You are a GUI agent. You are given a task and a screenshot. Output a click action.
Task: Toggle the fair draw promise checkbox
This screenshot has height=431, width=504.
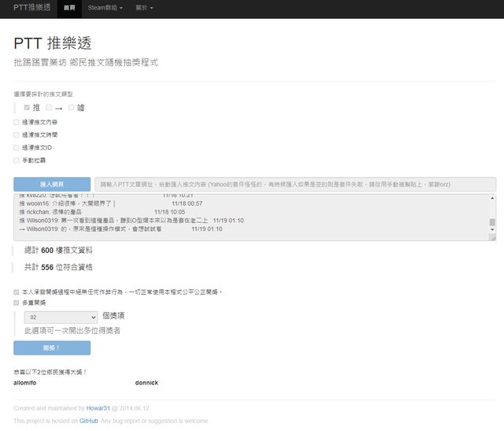(x=17, y=292)
